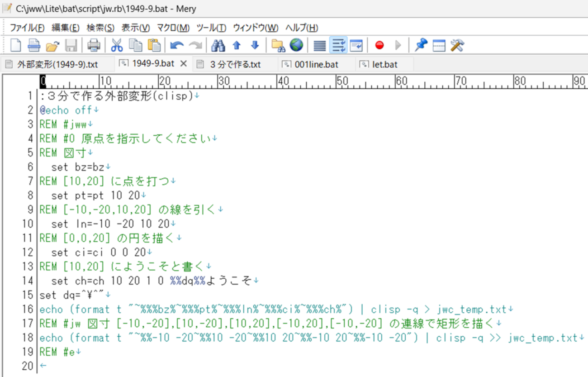Toggle wrap-by-characters mode button

coord(338,45)
